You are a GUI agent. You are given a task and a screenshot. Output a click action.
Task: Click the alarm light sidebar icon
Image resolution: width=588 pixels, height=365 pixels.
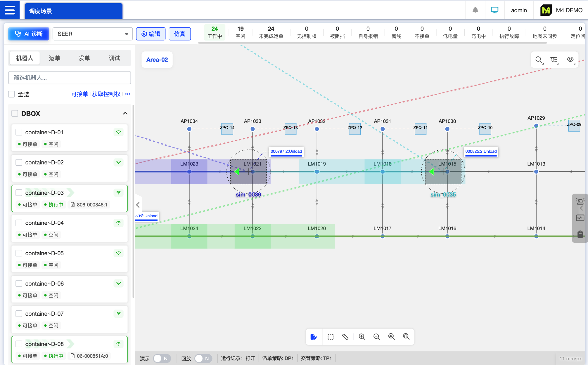580,201
